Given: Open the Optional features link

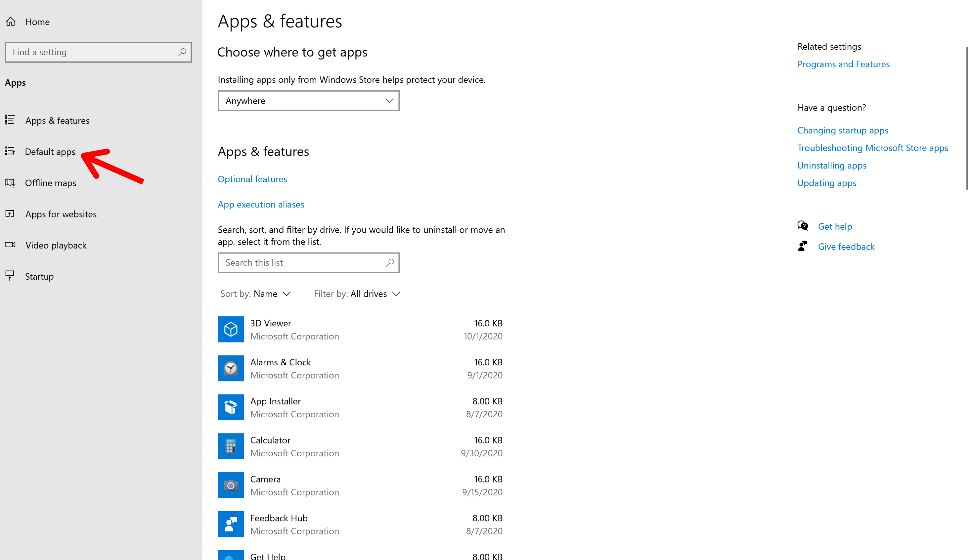Looking at the screenshot, I should [252, 179].
